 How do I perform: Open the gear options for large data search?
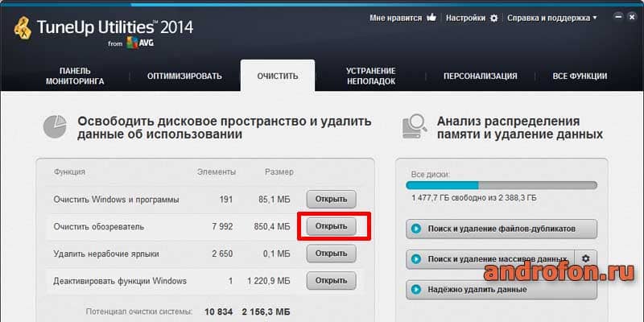[586, 258]
